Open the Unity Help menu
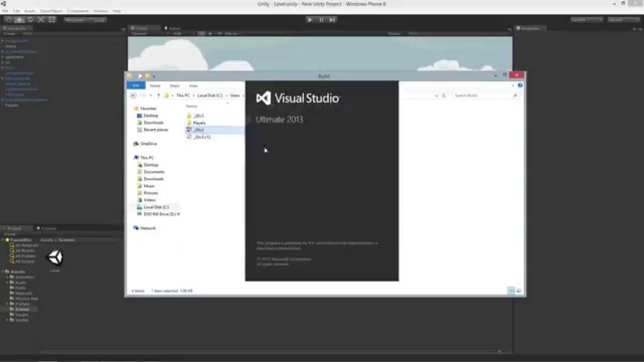The width and height of the screenshot is (644, 362). pyautogui.click(x=117, y=11)
